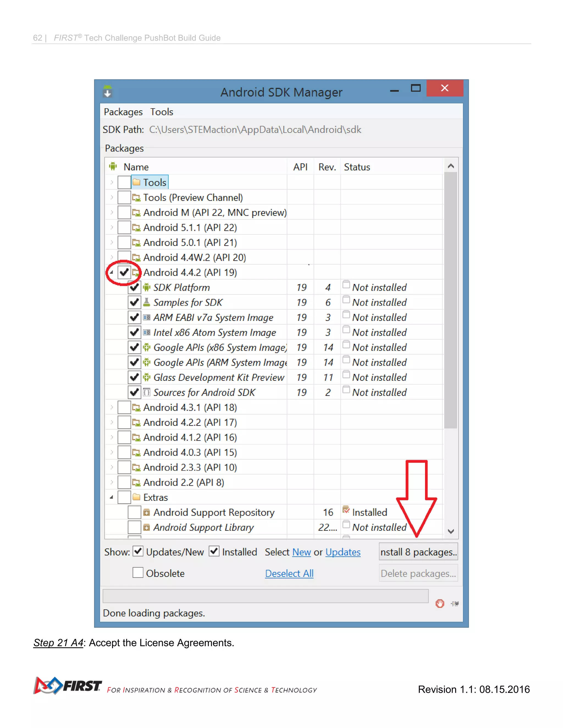The height and width of the screenshot is (728, 563).
Task: Click the Updates link
Action: 343,552
